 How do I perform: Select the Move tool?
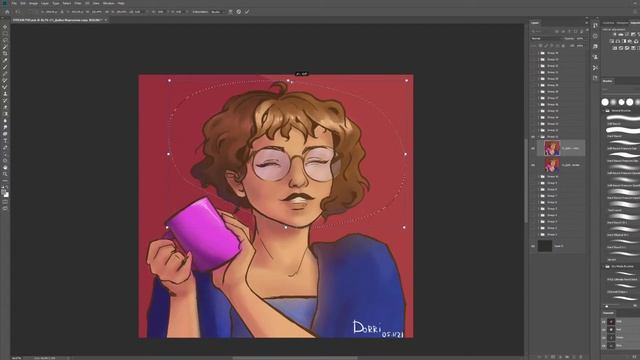pos(5,27)
